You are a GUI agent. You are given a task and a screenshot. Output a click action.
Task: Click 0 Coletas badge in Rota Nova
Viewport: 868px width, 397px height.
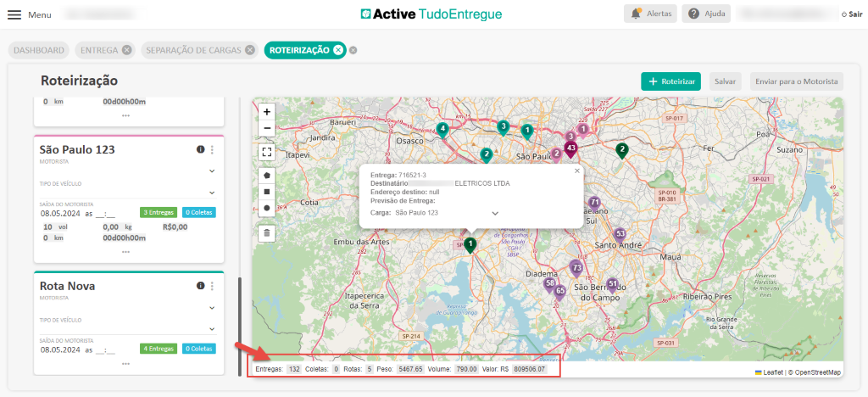click(x=198, y=349)
